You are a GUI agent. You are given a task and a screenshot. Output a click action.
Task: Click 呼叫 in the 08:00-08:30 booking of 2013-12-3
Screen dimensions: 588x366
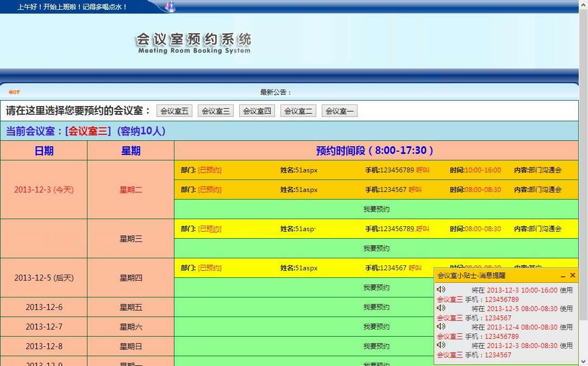click(415, 189)
